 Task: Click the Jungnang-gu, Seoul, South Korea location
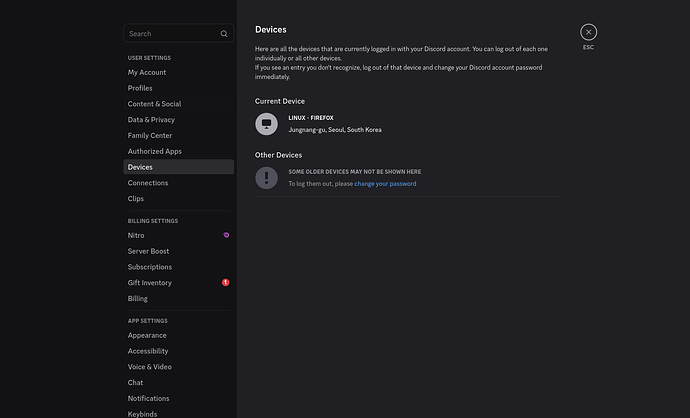pyautogui.click(x=335, y=130)
